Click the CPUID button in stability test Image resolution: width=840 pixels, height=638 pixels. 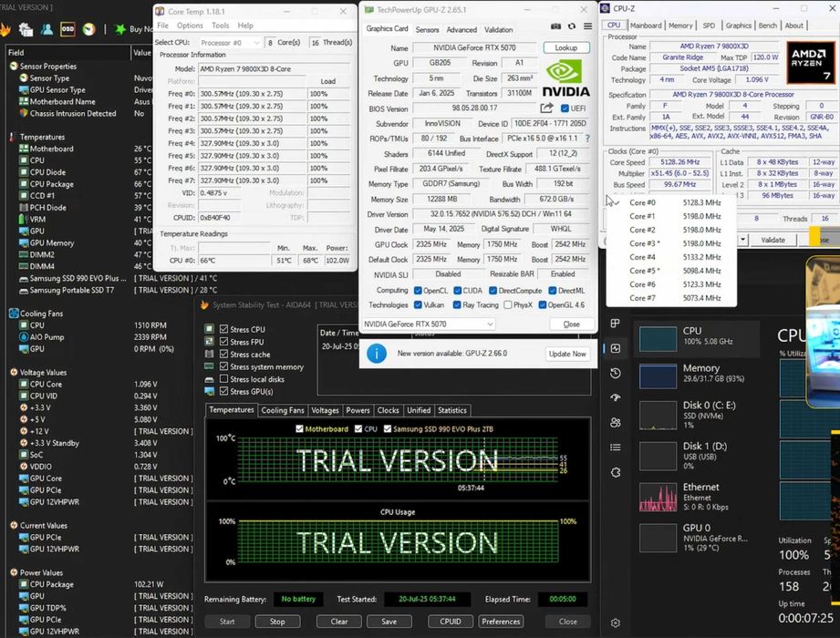tap(450, 622)
